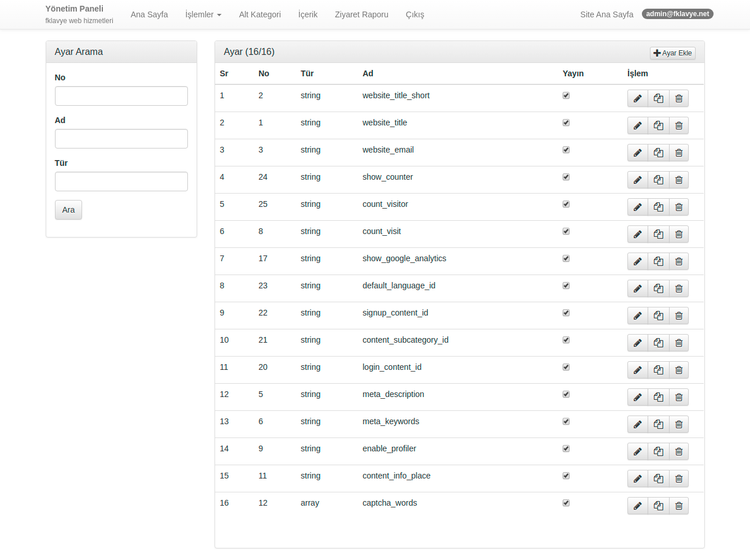Edit the meta_keywords setting
Viewport: 750px width, 560px height.
(x=637, y=424)
